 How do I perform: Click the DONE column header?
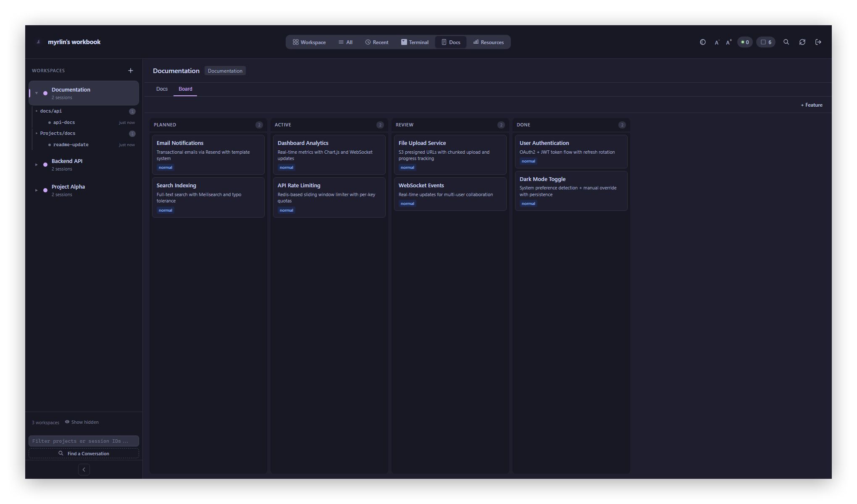point(523,125)
